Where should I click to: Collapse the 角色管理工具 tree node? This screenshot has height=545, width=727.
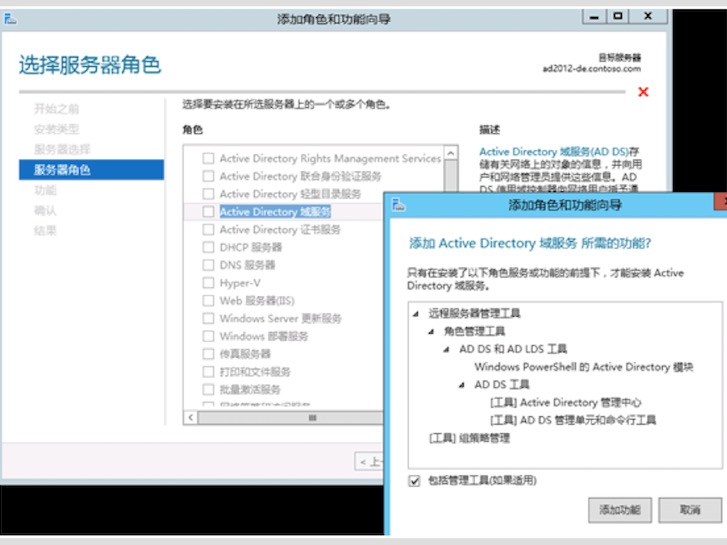click(x=431, y=332)
